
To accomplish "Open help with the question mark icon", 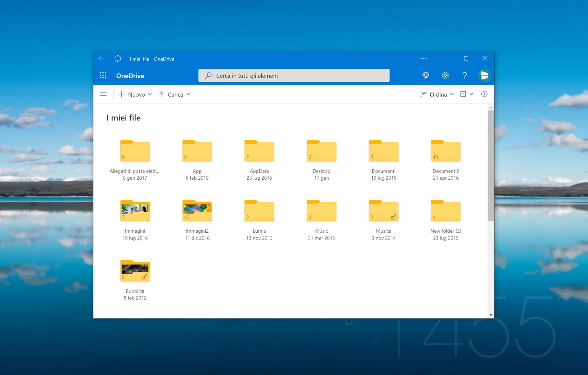I will click(465, 75).
